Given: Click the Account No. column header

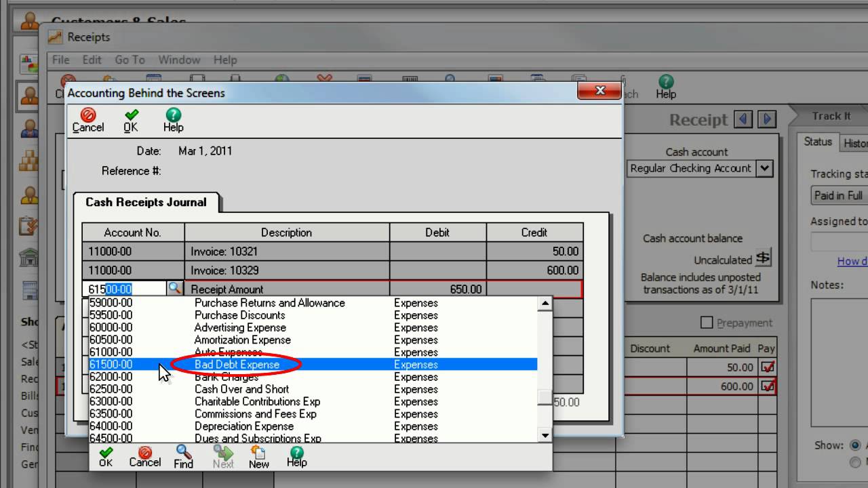Looking at the screenshot, I should pyautogui.click(x=133, y=232).
